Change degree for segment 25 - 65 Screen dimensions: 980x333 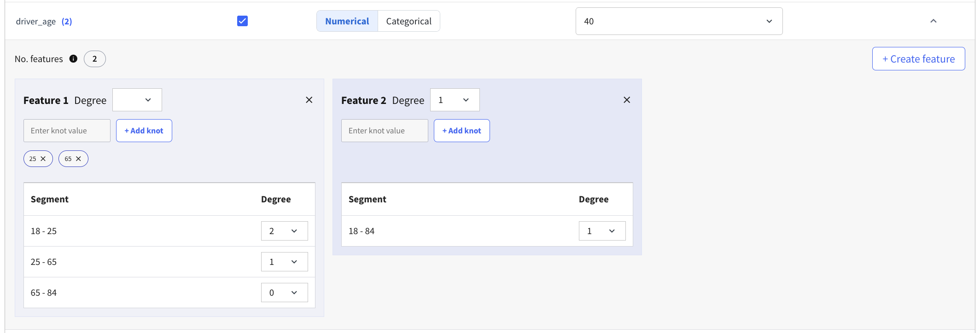pos(284,262)
